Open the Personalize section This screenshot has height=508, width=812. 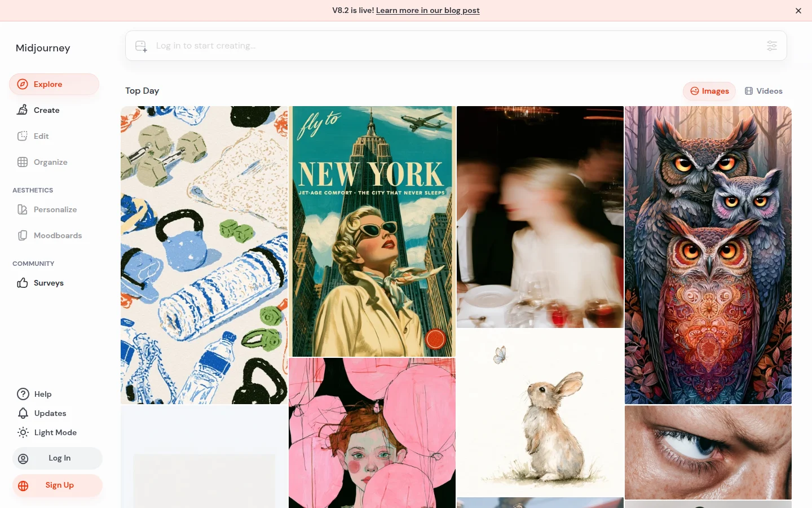pos(54,209)
